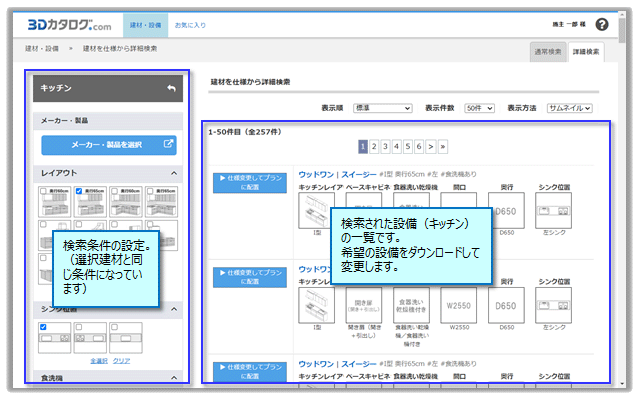Check the first 奥行60cm layout checkbox
This screenshot has width=639, height=399.
(x=43, y=191)
